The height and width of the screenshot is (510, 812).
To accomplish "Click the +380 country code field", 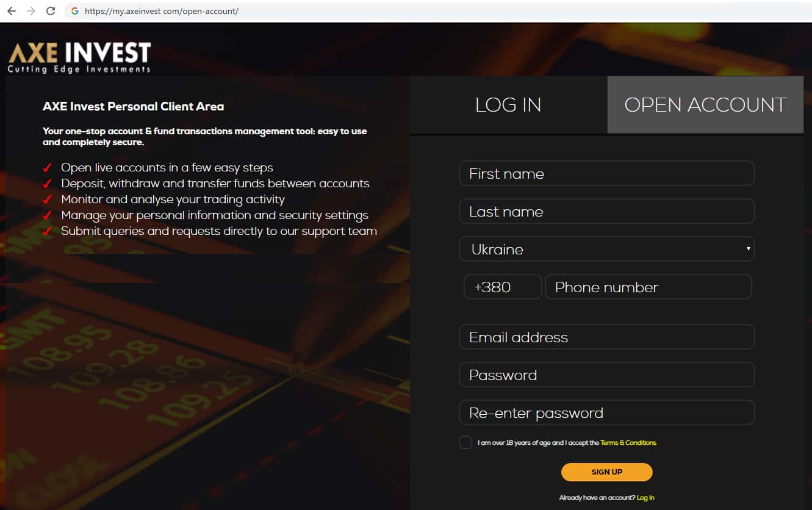I will [503, 287].
